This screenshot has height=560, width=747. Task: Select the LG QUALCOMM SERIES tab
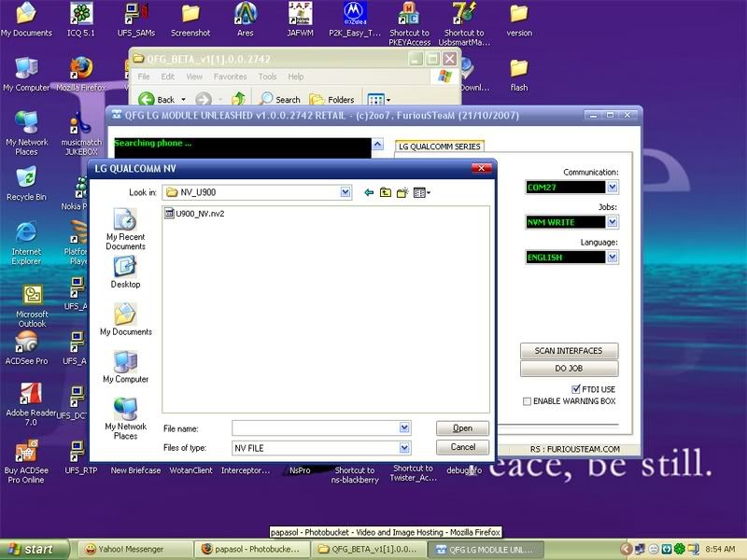tap(439, 147)
